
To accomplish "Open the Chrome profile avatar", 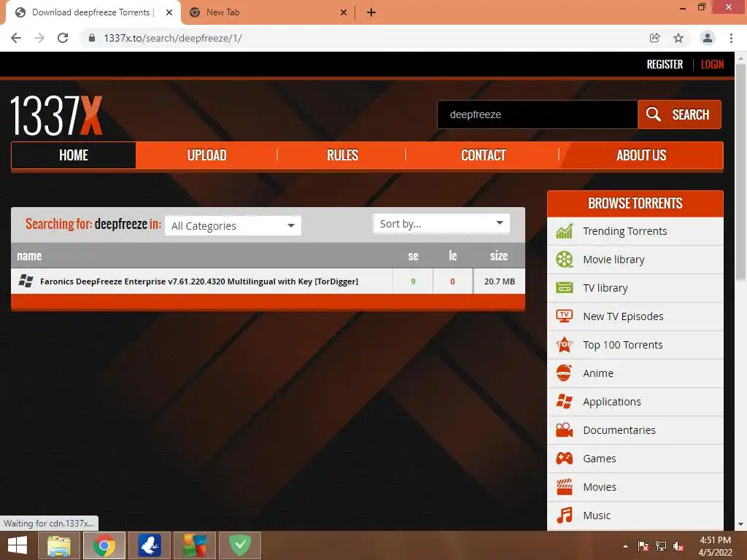I will 707,38.
